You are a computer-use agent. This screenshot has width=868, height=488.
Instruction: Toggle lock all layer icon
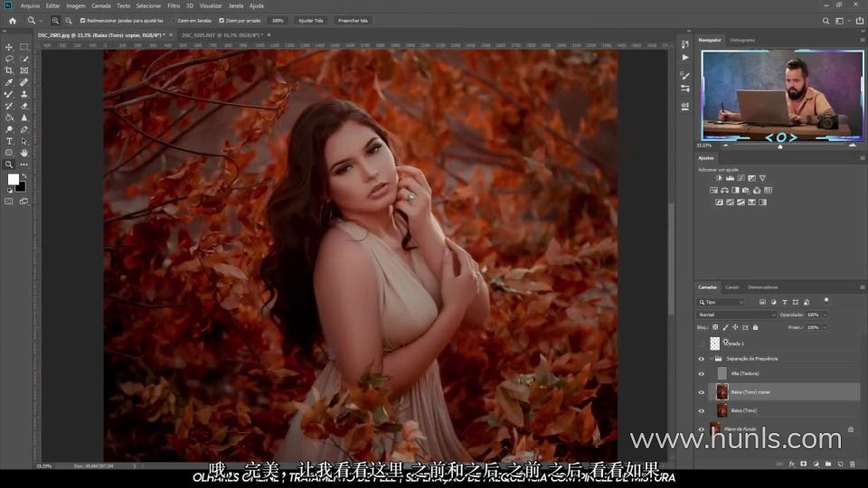point(755,327)
